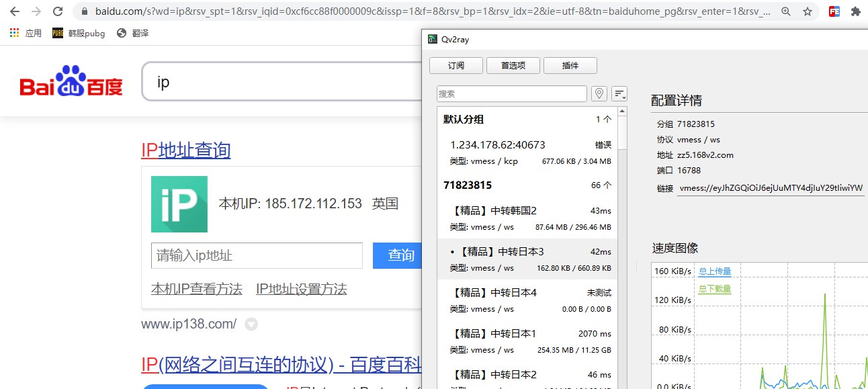Click the 总下载量 legend label
868x389 pixels.
click(715, 290)
